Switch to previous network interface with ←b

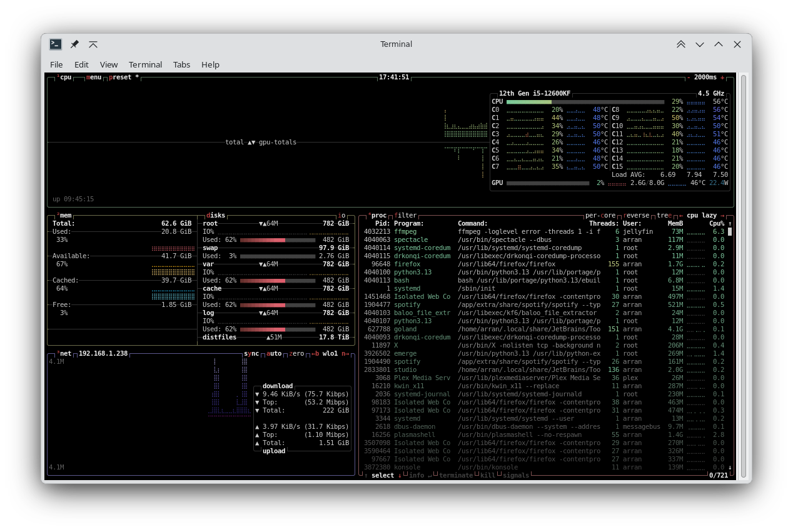[x=315, y=353]
